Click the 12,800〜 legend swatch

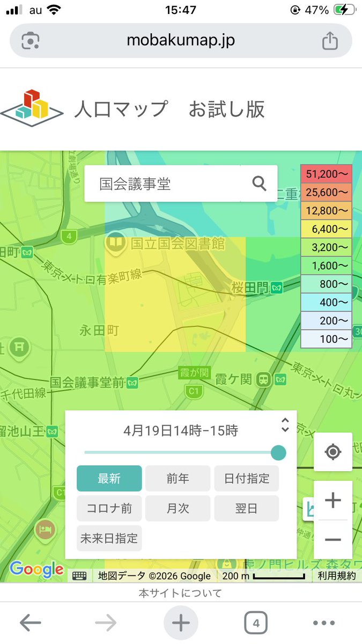coord(326,210)
